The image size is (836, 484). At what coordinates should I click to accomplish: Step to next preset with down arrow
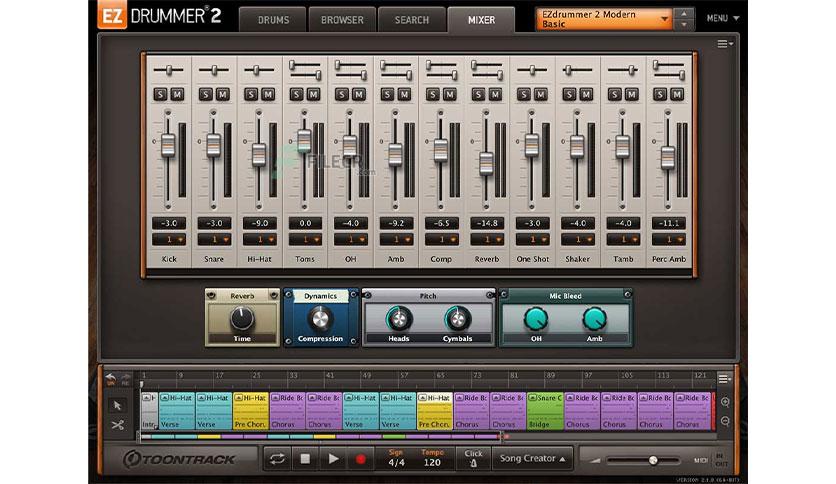(684, 25)
